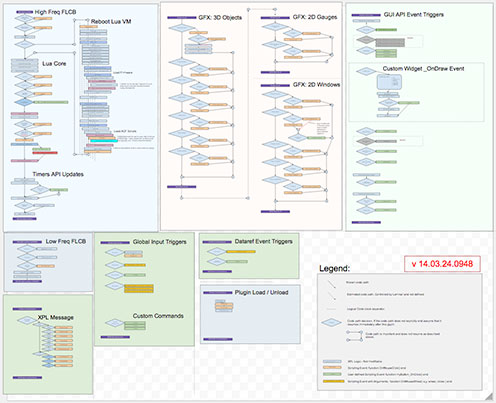
Task: Click the Custom Widget _OnDraw Event label
Action: click(x=423, y=69)
